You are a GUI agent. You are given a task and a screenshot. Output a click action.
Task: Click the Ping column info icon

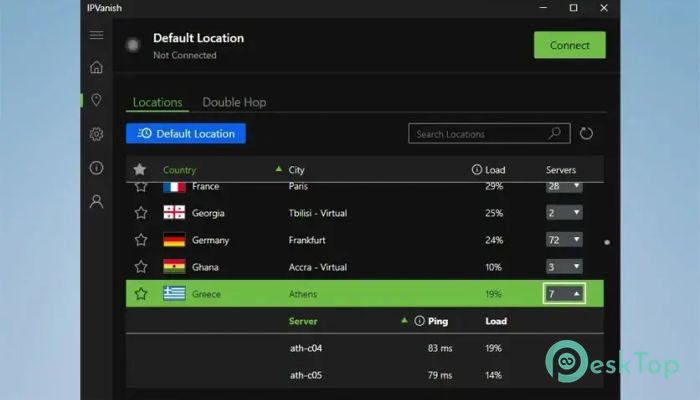[419, 321]
